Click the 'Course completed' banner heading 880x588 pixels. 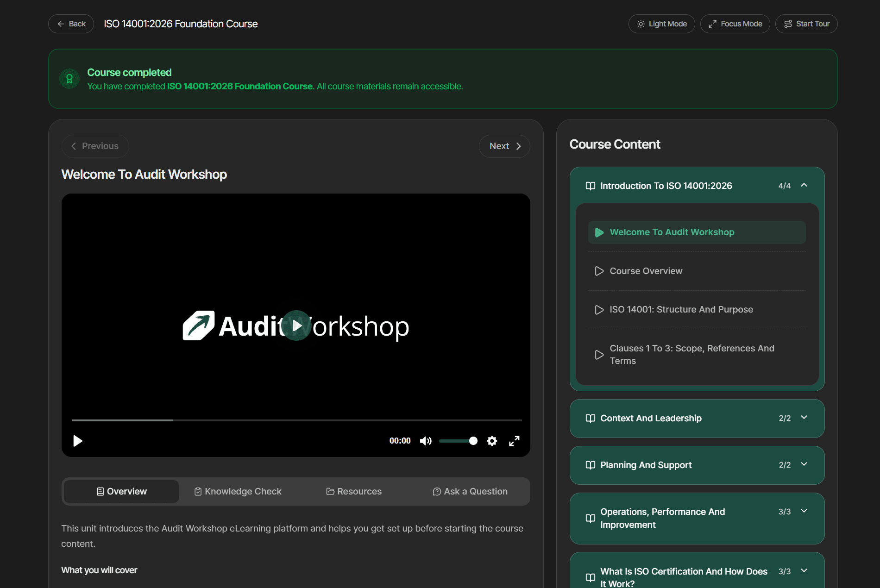click(129, 73)
